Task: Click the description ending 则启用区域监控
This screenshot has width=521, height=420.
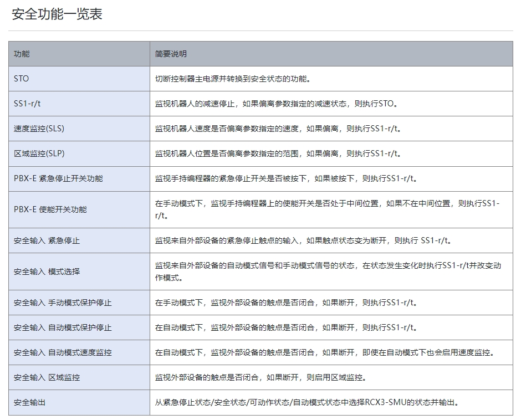Action: (331, 377)
